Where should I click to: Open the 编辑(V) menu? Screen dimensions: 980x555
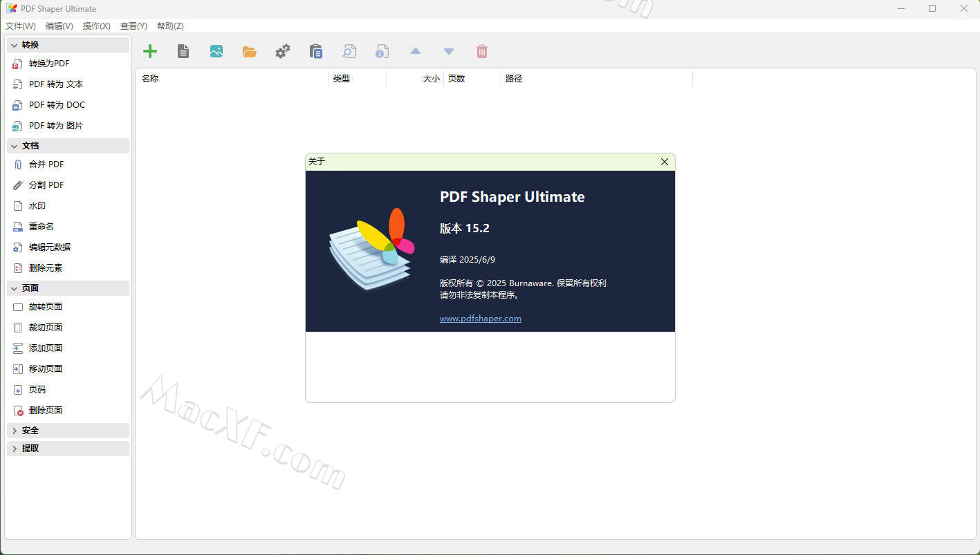pos(59,26)
